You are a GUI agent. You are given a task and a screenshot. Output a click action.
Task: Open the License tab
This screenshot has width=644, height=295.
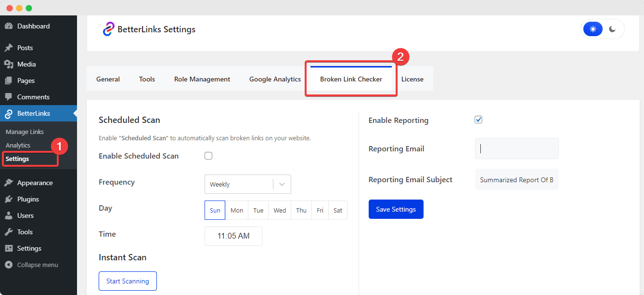click(412, 79)
